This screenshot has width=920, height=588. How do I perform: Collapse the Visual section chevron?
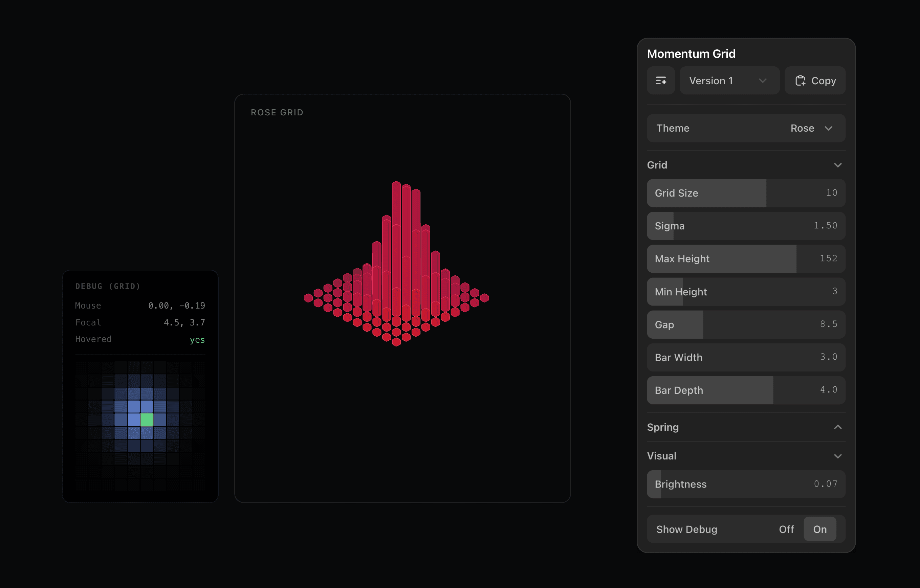[837, 456]
